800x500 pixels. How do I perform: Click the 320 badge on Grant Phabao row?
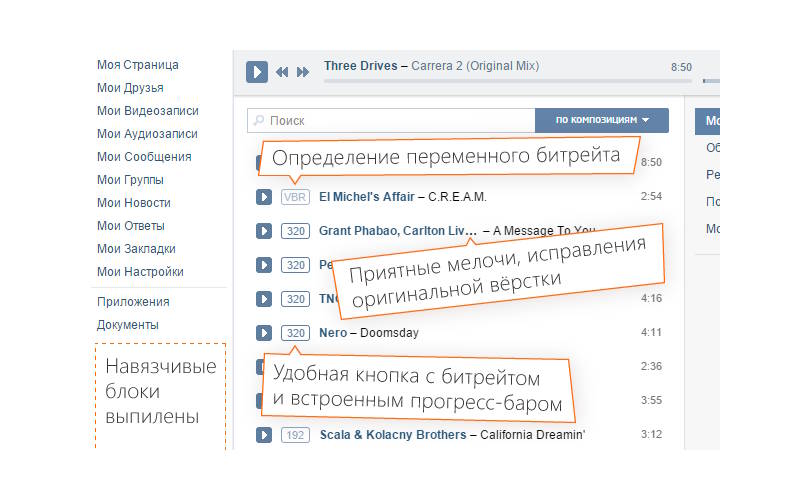295,231
